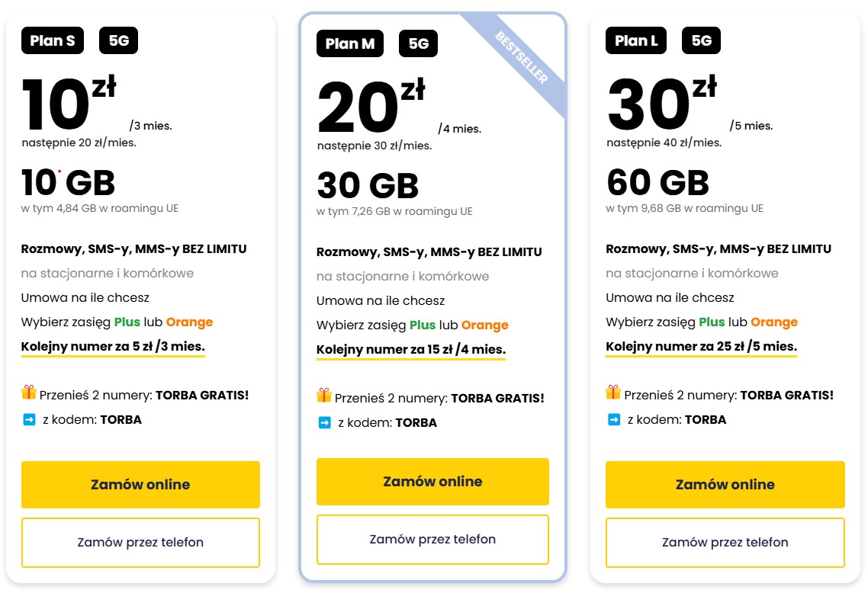Click Zamów przez telefon in Plan L
Viewport: 868px width, 593px height.
725,543
